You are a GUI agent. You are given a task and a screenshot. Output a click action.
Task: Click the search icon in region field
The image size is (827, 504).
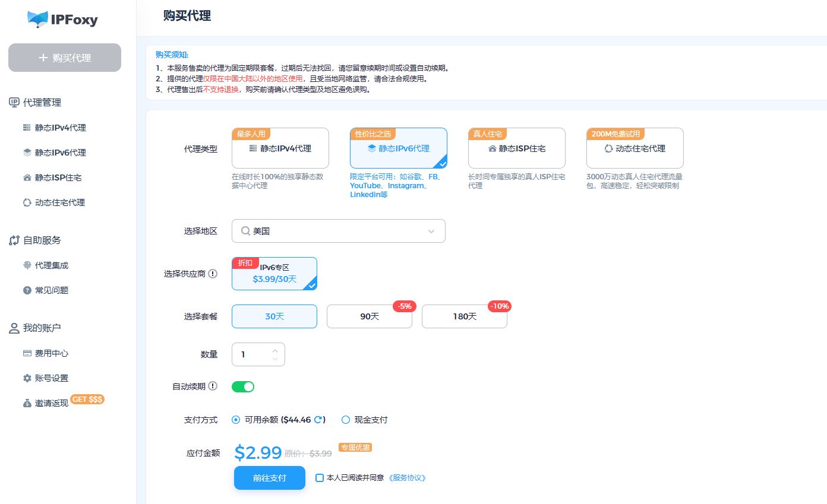coord(245,231)
